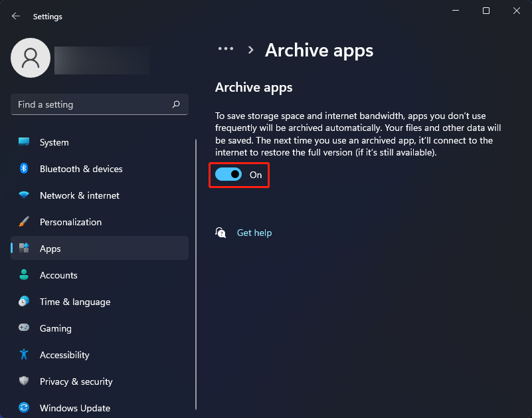Open the Get help link
Viewport: 532px width, 418px height.
tap(254, 233)
